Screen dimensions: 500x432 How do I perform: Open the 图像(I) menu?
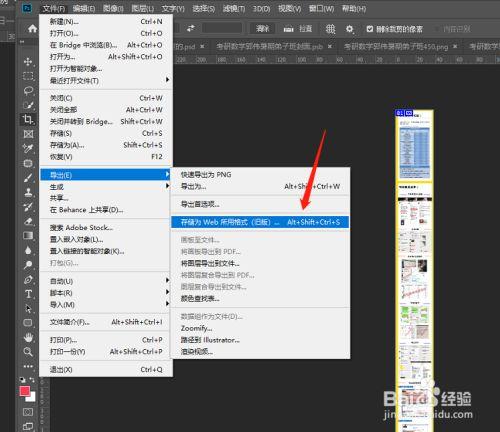tap(113, 8)
